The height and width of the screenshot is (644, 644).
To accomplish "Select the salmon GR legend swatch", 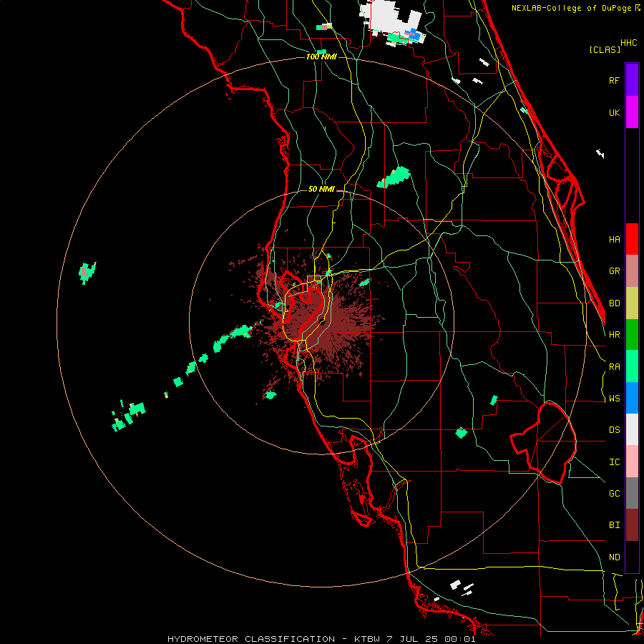I will [x=632, y=271].
